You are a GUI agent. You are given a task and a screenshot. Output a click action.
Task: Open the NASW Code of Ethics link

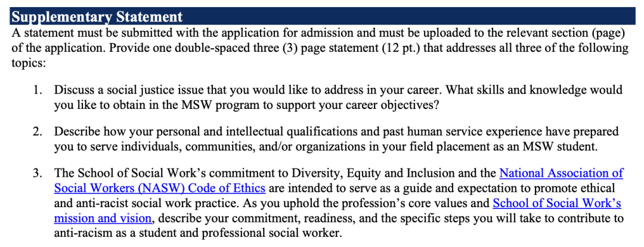pos(160,189)
